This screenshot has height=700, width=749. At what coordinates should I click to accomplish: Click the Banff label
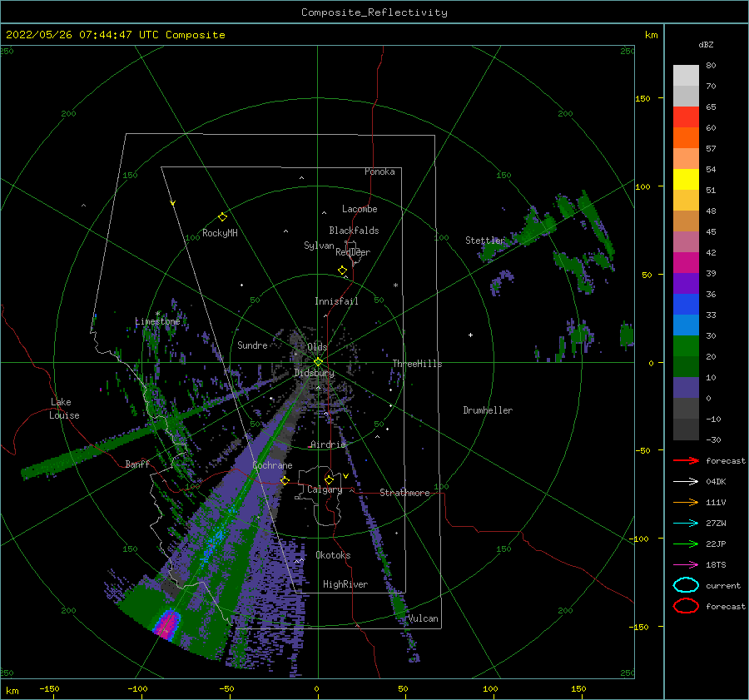[137, 464]
